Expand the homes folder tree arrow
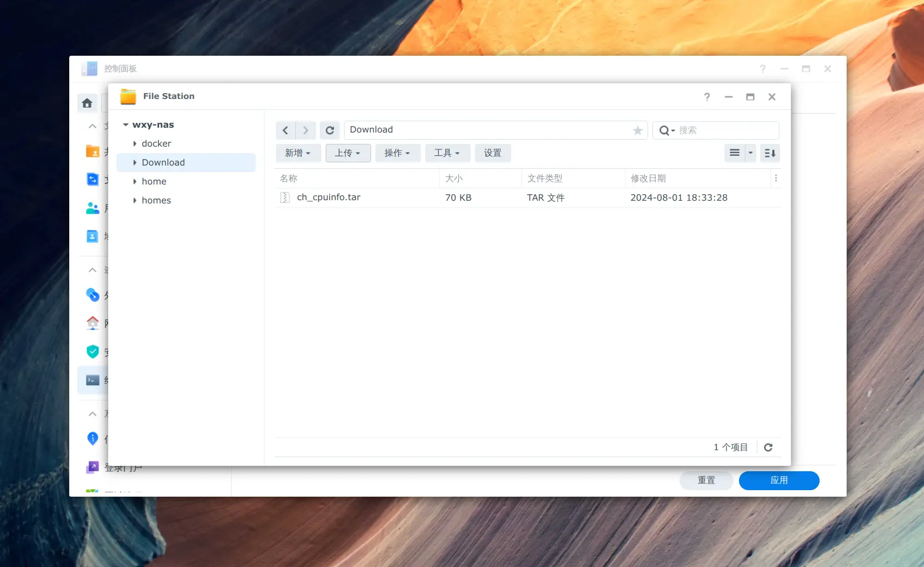The image size is (924, 567). (x=135, y=200)
